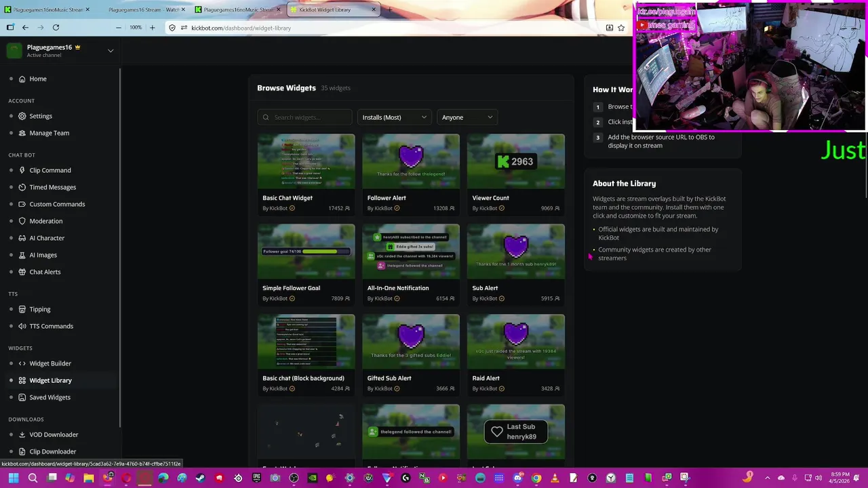The width and height of the screenshot is (868, 488).
Task: Click the VOD Downloader download icon
Action: point(22,434)
